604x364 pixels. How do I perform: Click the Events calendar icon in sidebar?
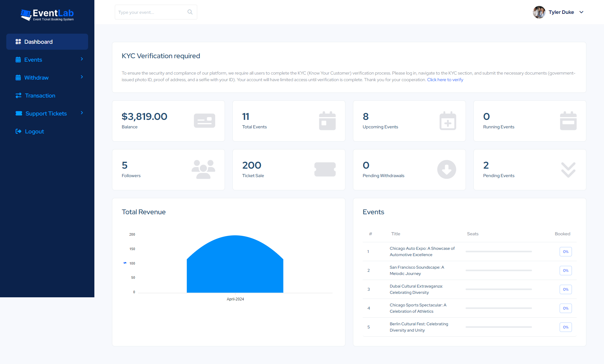click(18, 59)
